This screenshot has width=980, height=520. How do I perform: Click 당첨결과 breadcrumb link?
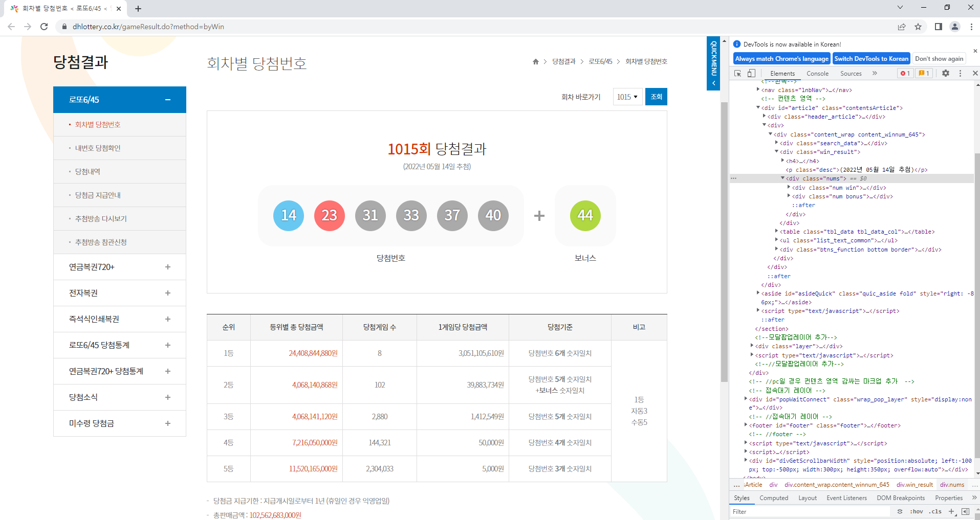(x=563, y=61)
